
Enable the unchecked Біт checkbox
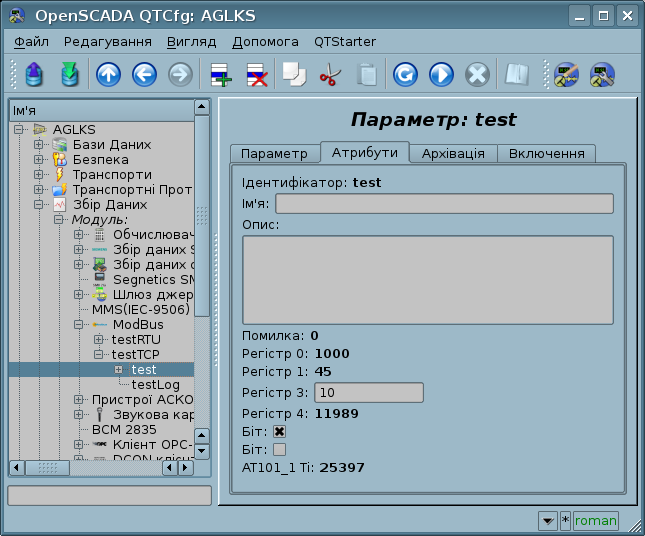pyautogui.click(x=280, y=449)
